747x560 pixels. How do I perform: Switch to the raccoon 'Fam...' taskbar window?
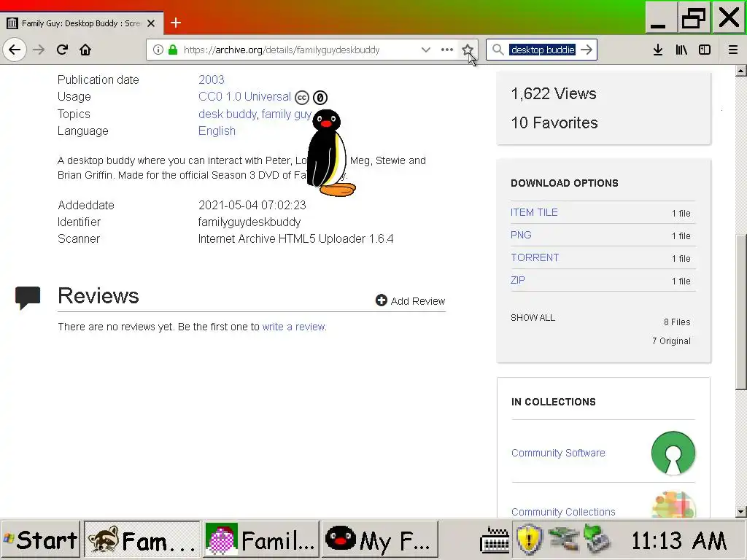[x=142, y=540]
